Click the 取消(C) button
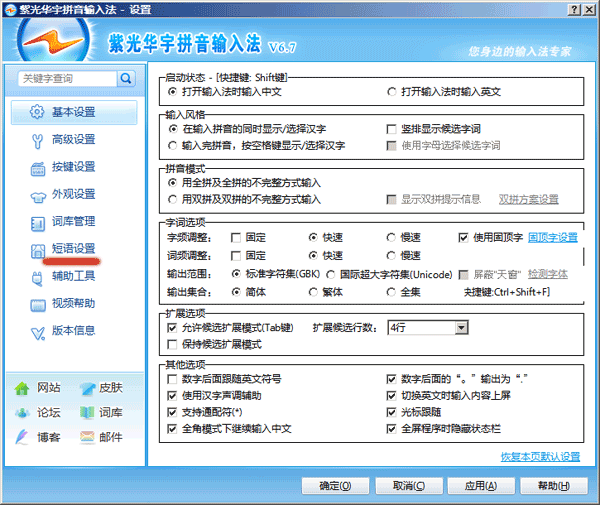600x505 pixels. pos(409,486)
